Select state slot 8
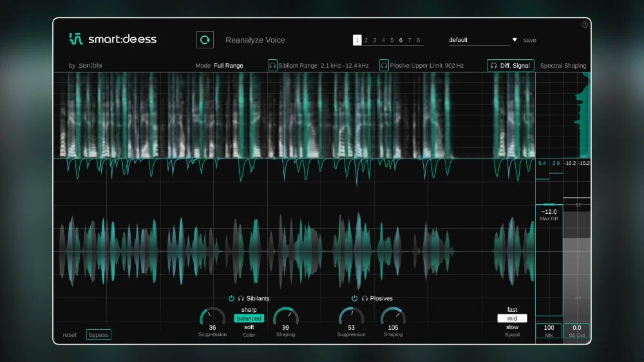 click(418, 41)
